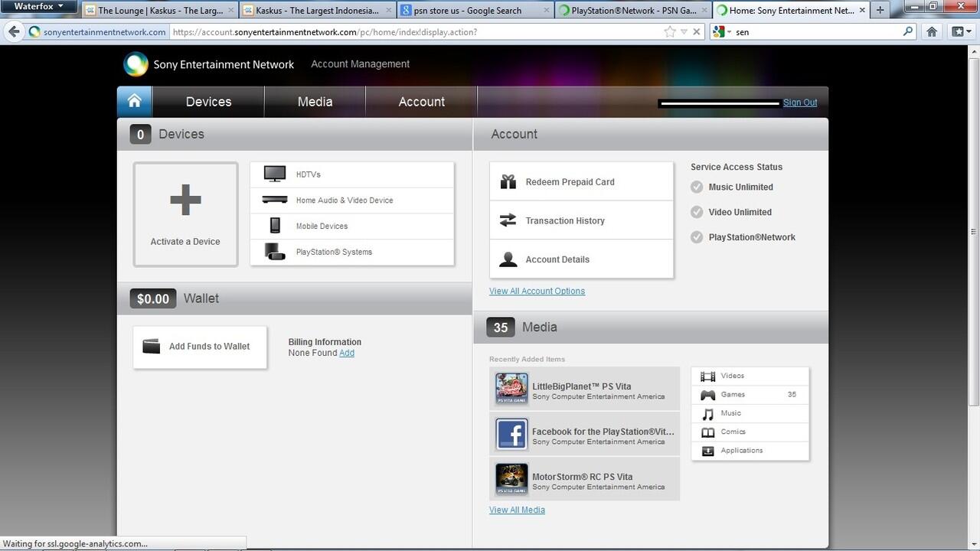Click the bookmark star icon in address bar

670,31
